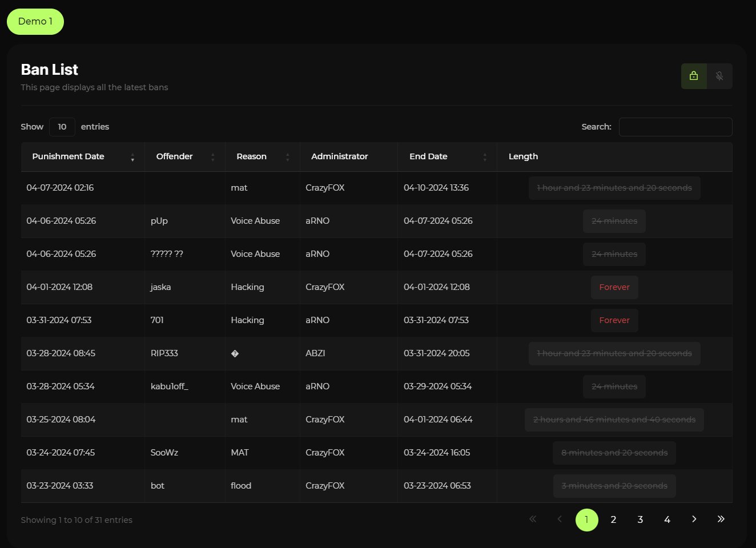Sort by Offender column arrows

[213, 157]
